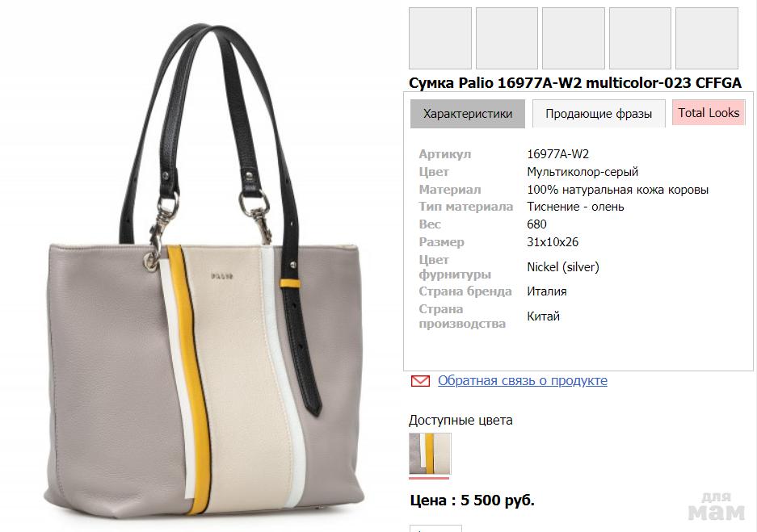
Task: Click the Размер value 31x10x26
Action: [553, 242]
